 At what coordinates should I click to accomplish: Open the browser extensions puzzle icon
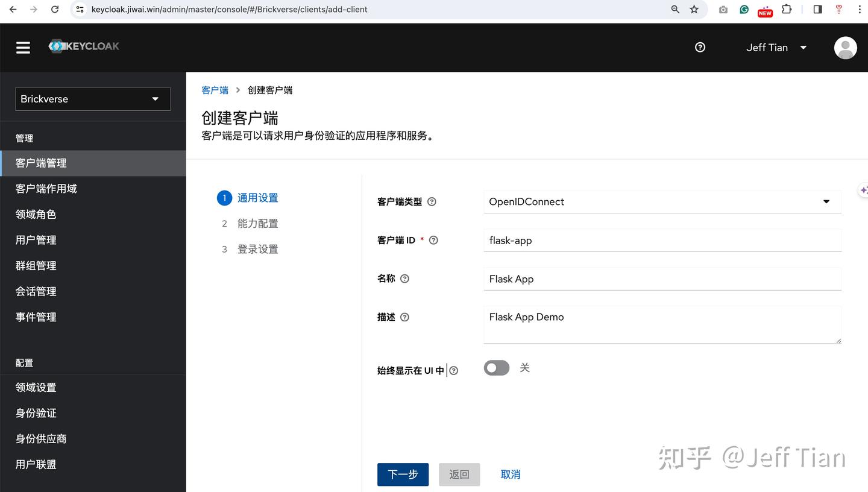[x=787, y=10]
